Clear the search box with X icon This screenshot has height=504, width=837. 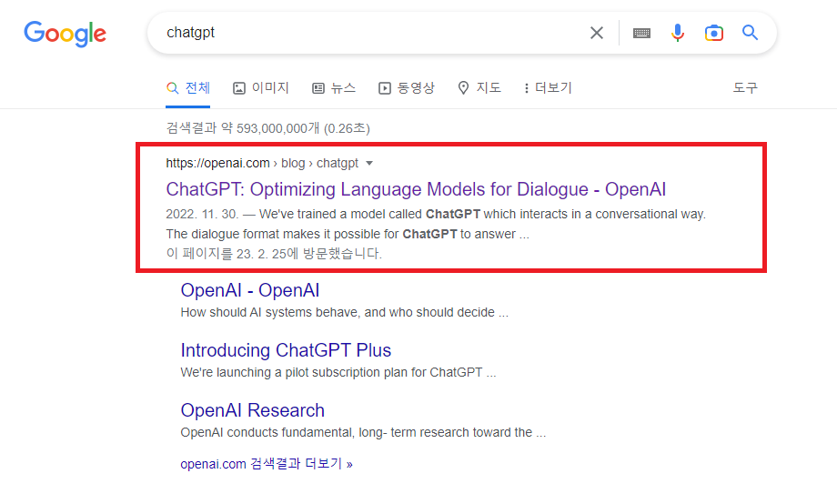click(x=597, y=33)
